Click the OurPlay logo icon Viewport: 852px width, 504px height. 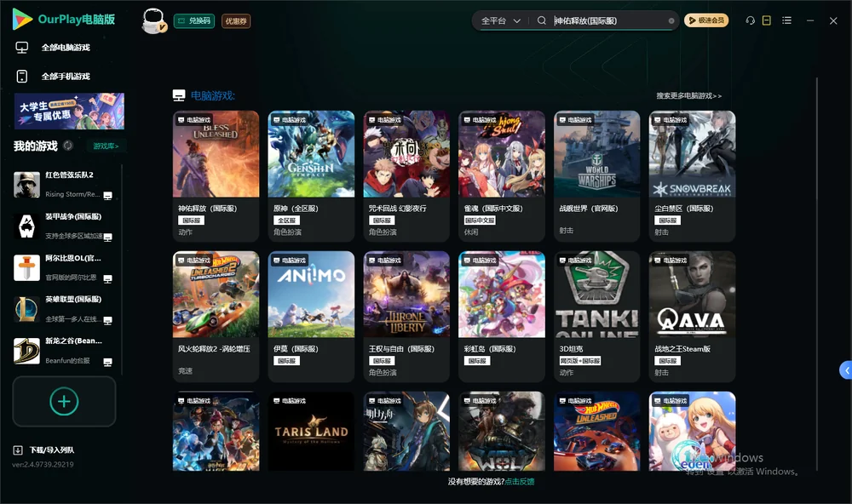pos(22,20)
